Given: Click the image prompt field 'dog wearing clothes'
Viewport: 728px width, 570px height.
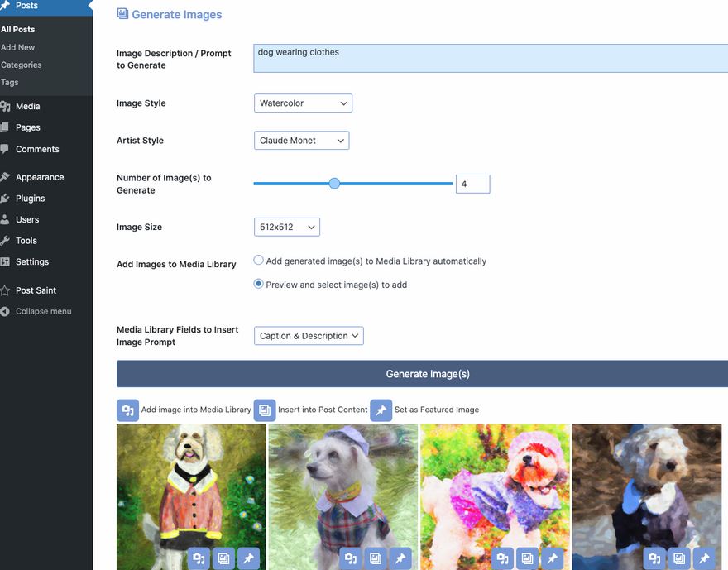Looking at the screenshot, I should [491, 58].
